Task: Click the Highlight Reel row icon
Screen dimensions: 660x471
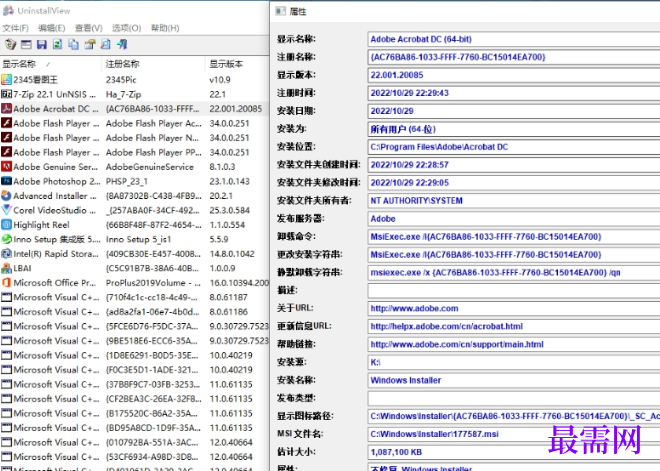Action: click(6, 225)
